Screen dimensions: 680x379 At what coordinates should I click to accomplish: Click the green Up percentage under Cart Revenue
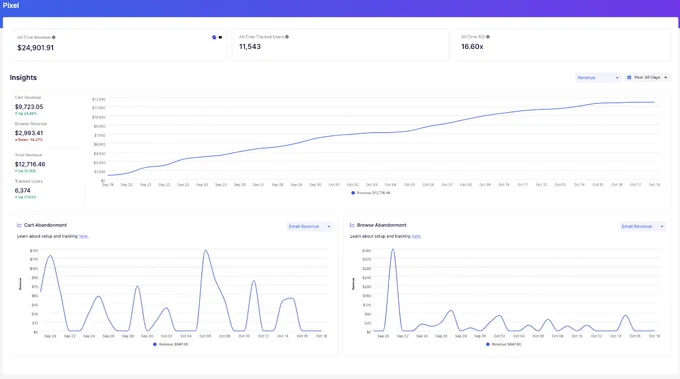click(26, 114)
